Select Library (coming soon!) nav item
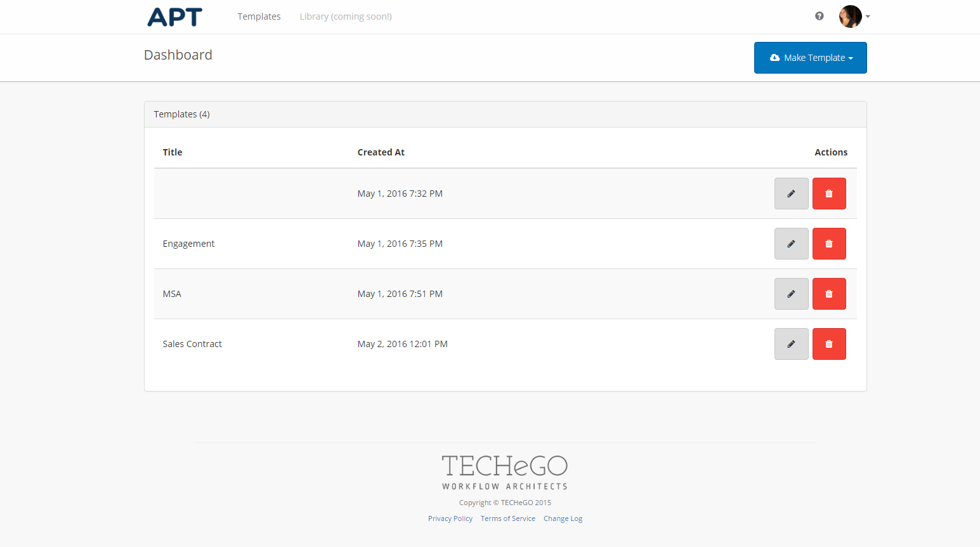The image size is (980, 547). pos(345,16)
